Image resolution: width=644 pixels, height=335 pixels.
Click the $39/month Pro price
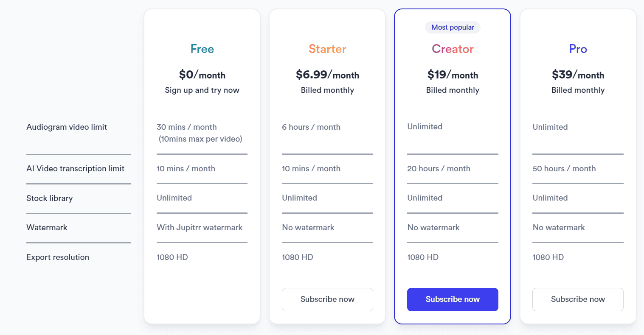(x=578, y=75)
